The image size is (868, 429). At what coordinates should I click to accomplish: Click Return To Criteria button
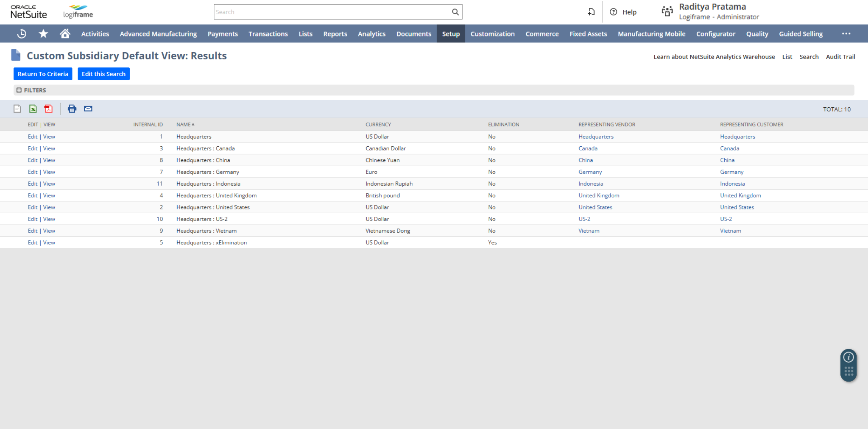[43, 74]
